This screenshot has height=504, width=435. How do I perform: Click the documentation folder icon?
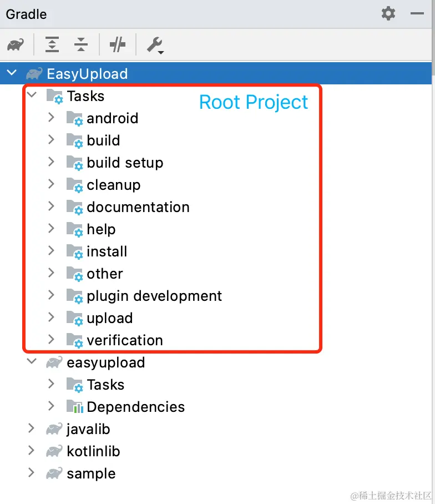click(74, 208)
